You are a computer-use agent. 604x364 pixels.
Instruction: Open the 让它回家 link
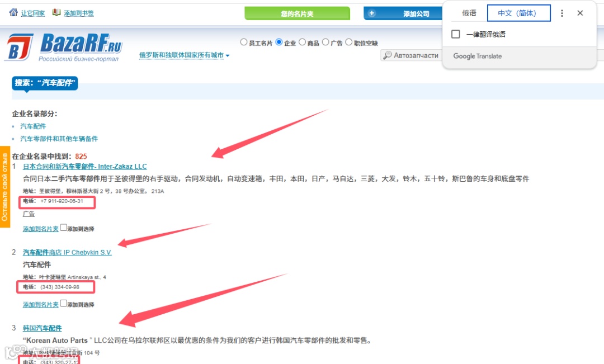coord(33,13)
